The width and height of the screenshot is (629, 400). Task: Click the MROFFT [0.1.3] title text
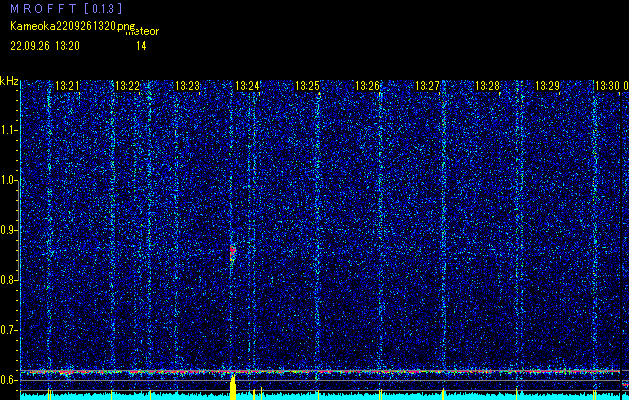pyautogui.click(x=66, y=8)
